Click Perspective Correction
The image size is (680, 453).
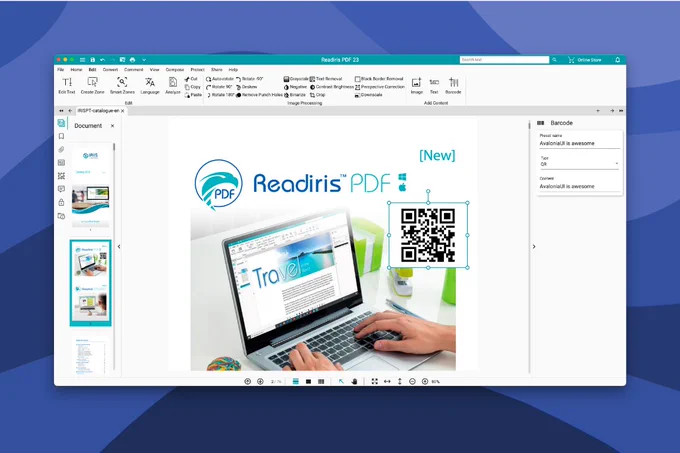tap(379, 87)
